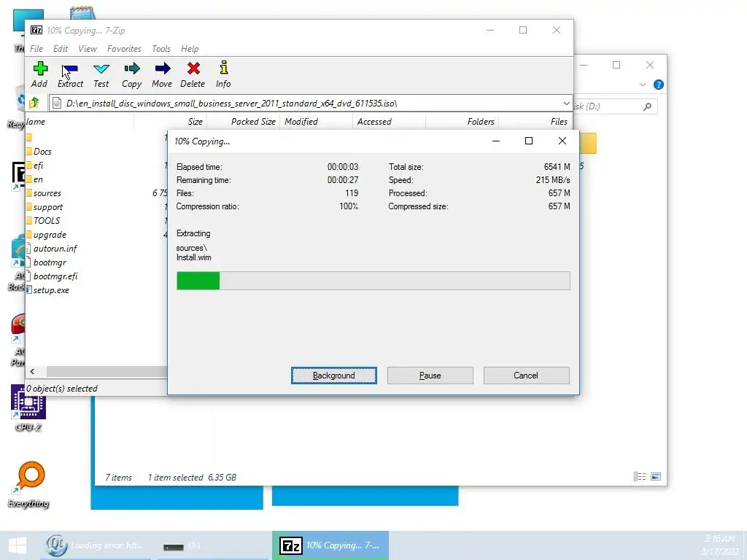Switch Explorer to large icons view
This screenshot has height=560, width=747.
[656, 477]
